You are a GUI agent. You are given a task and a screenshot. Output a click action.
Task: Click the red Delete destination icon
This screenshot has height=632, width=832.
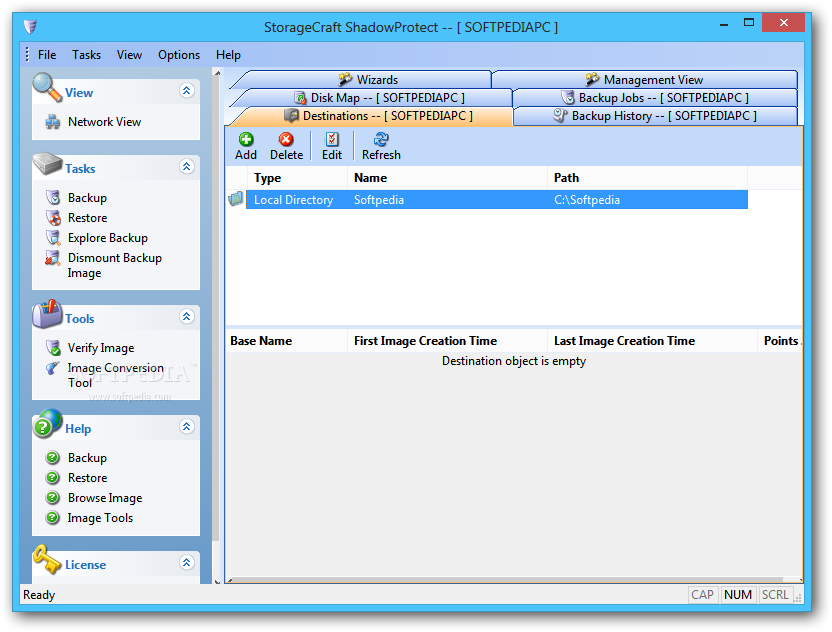coord(286,140)
